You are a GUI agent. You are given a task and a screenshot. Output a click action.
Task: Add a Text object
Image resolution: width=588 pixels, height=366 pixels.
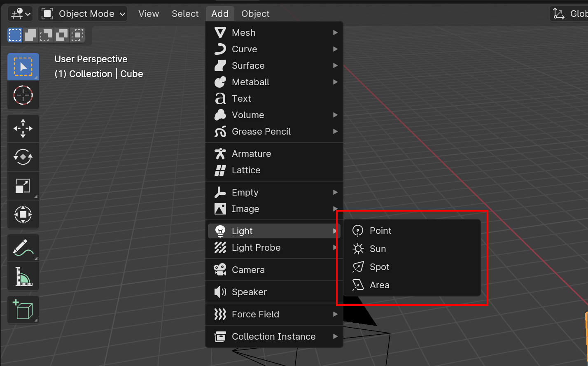coord(275,98)
